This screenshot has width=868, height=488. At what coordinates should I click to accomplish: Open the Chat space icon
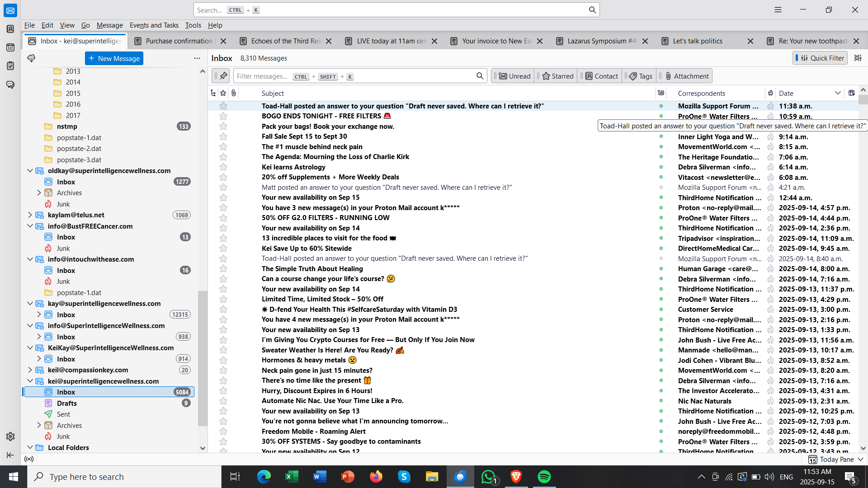coord(10,84)
